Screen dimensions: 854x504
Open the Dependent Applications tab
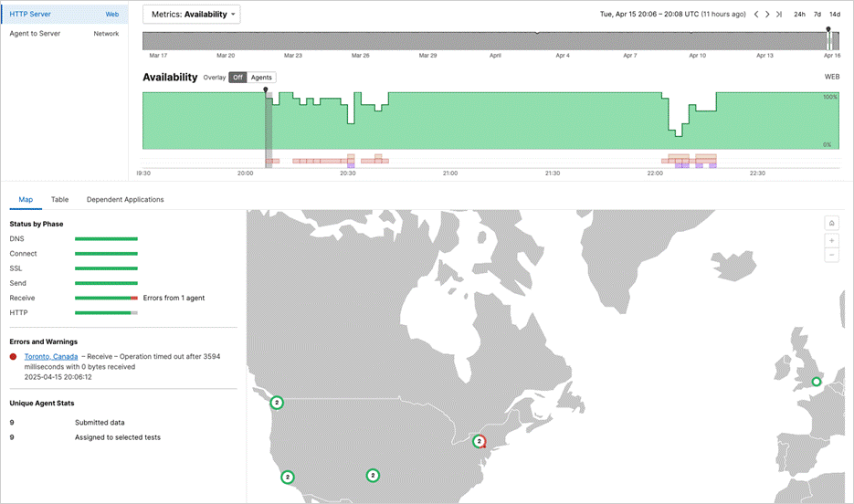(125, 199)
